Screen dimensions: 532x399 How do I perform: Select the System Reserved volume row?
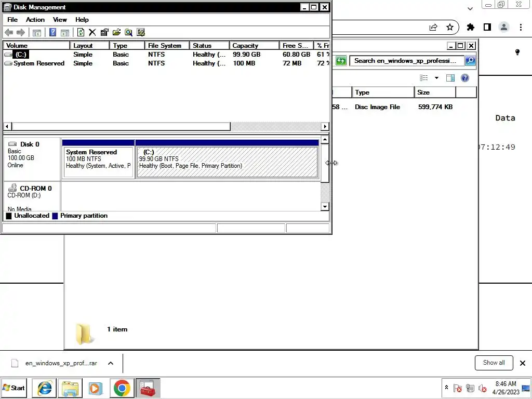point(166,63)
